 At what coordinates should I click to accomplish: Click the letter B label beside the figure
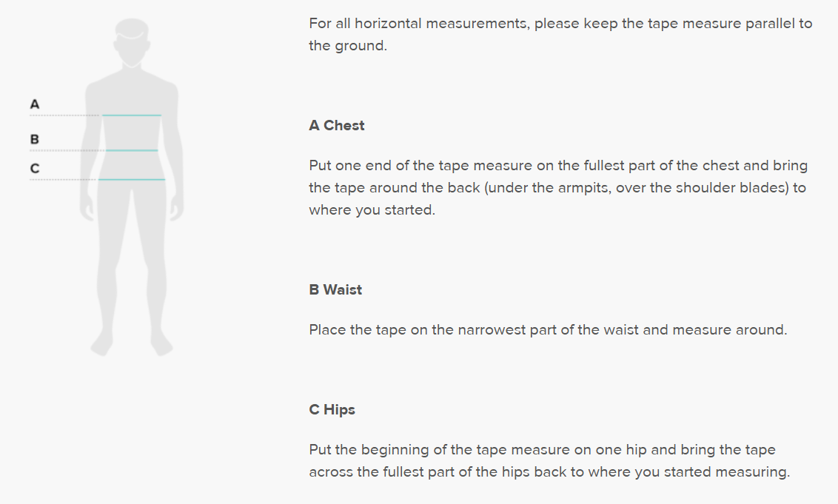34,139
